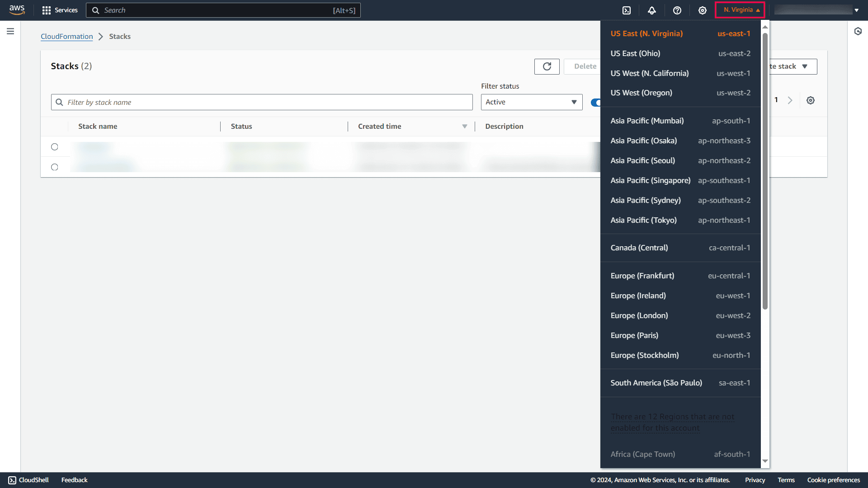This screenshot has height=488, width=868.
Task: Open the link about 12 Regions not enabled
Action: [x=672, y=422]
